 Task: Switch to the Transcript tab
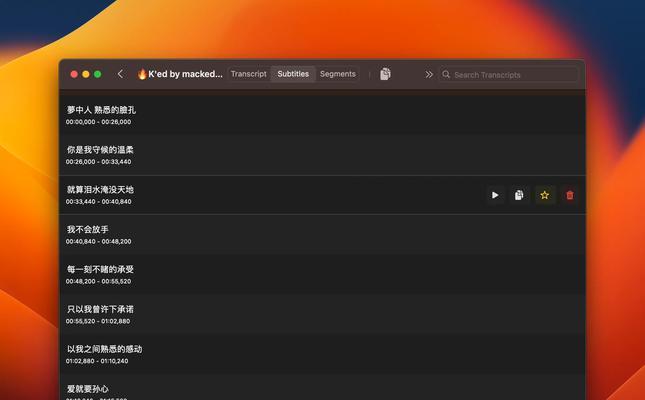tap(248, 74)
